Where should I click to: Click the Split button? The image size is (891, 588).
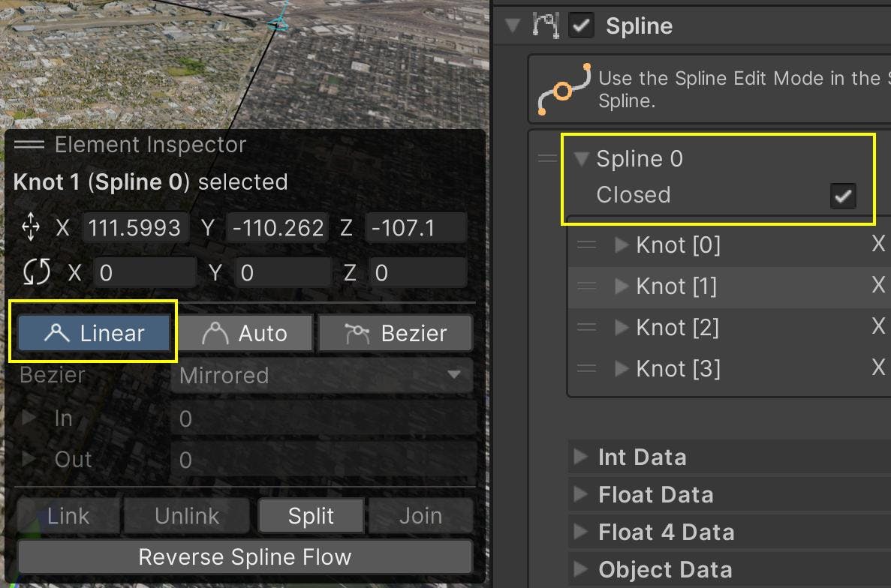click(310, 515)
